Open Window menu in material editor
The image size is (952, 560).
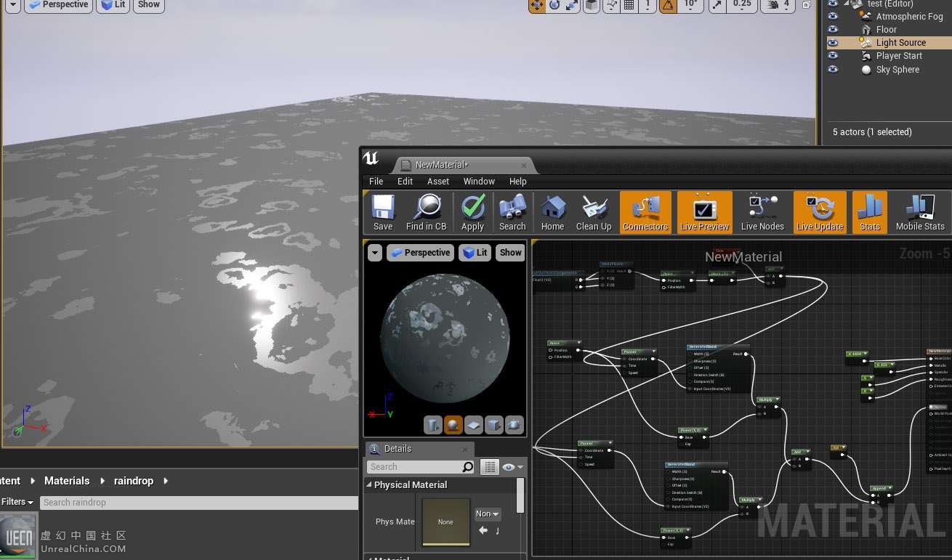click(479, 182)
